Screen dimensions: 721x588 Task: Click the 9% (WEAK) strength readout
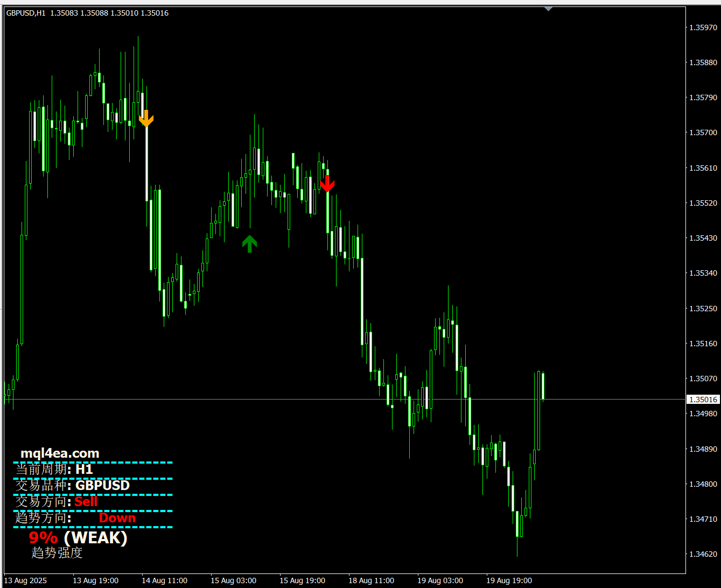point(78,537)
